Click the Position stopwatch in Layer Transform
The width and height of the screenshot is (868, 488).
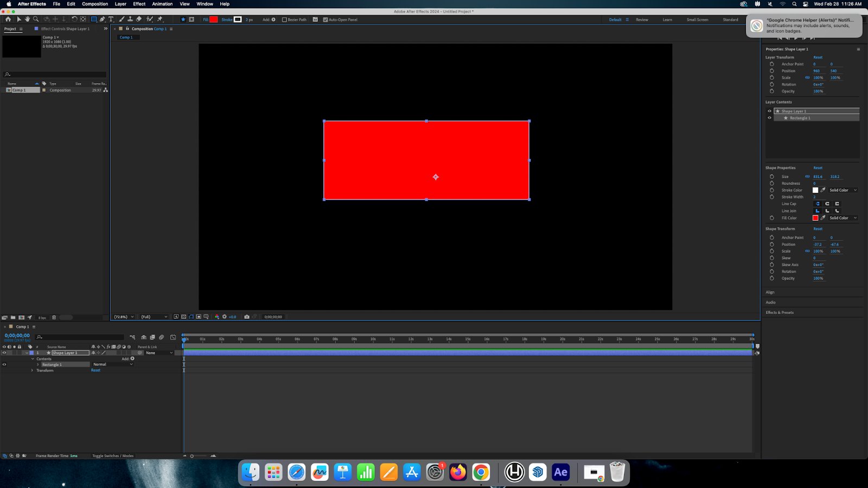[772, 71]
